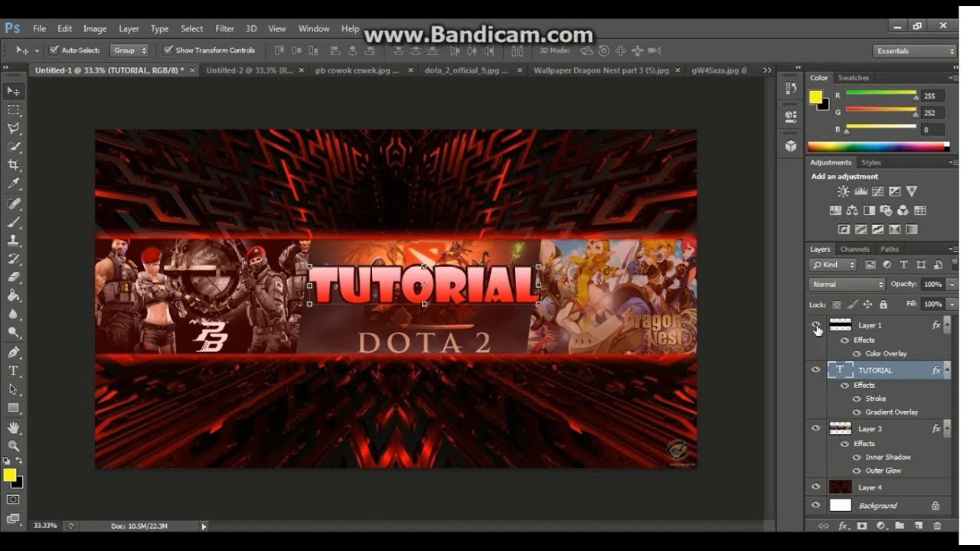Hide the TUTORIAL text layer
This screenshot has width=980, height=551.
(x=815, y=370)
